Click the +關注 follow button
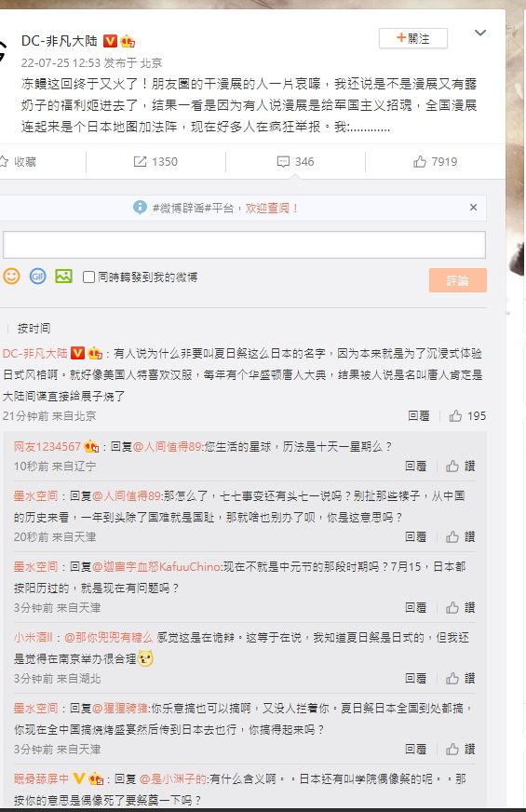526x812 pixels. pyautogui.click(x=413, y=38)
